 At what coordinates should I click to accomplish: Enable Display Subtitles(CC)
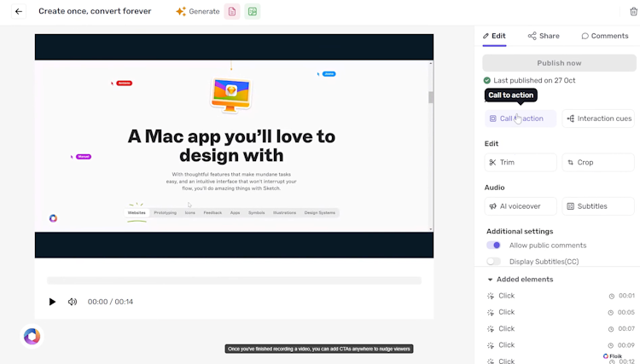pyautogui.click(x=493, y=262)
